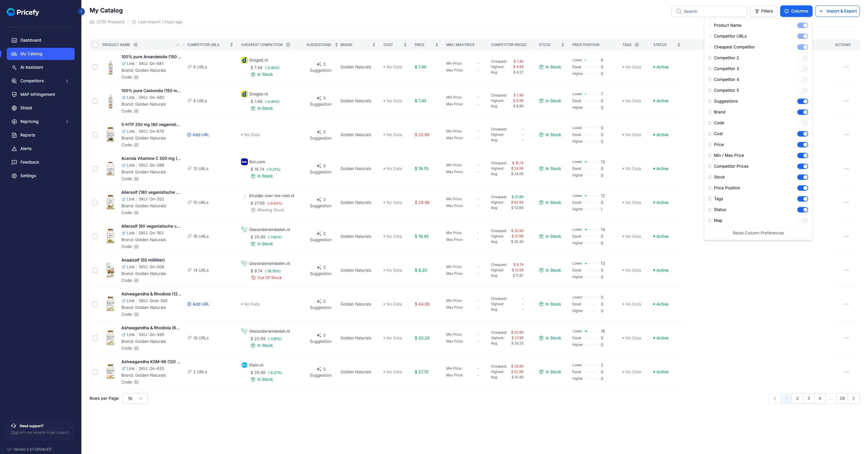This screenshot has height=454, width=868.
Task: Click the headset support icon
Action: [x=14, y=426]
